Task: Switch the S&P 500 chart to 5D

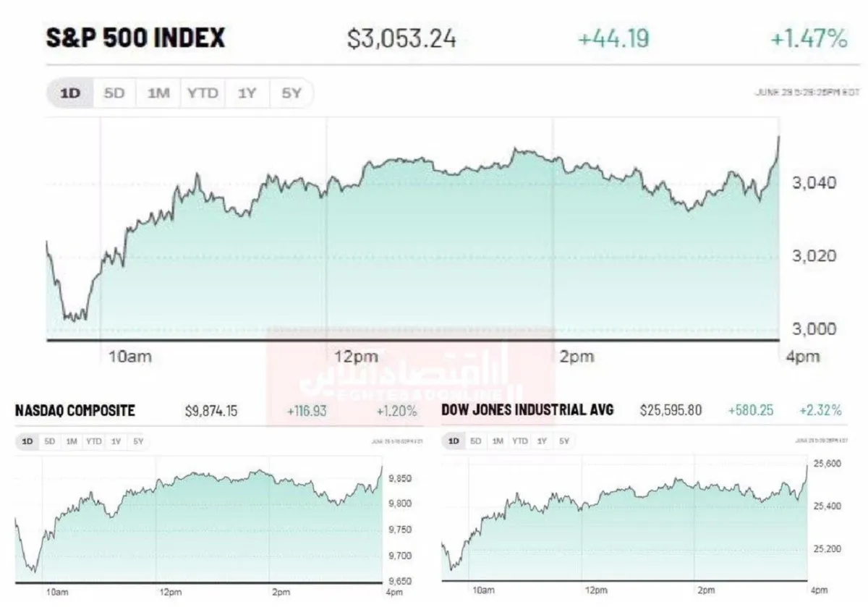Action: pos(114,93)
